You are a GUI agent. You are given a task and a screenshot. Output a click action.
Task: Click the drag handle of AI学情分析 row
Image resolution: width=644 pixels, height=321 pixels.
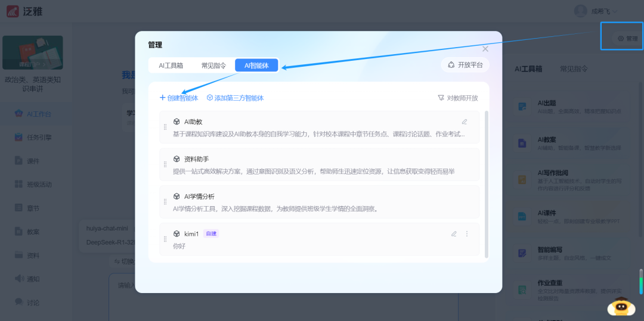click(x=165, y=202)
